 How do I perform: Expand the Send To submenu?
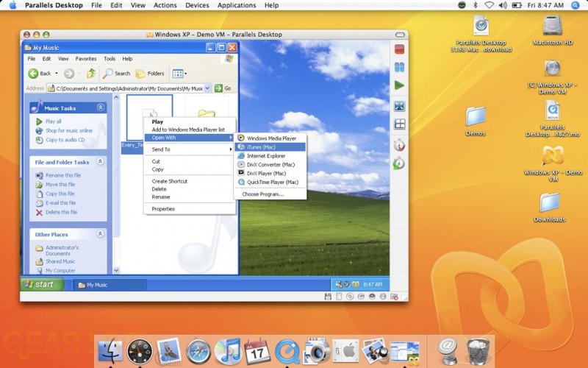(x=190, y=149)
